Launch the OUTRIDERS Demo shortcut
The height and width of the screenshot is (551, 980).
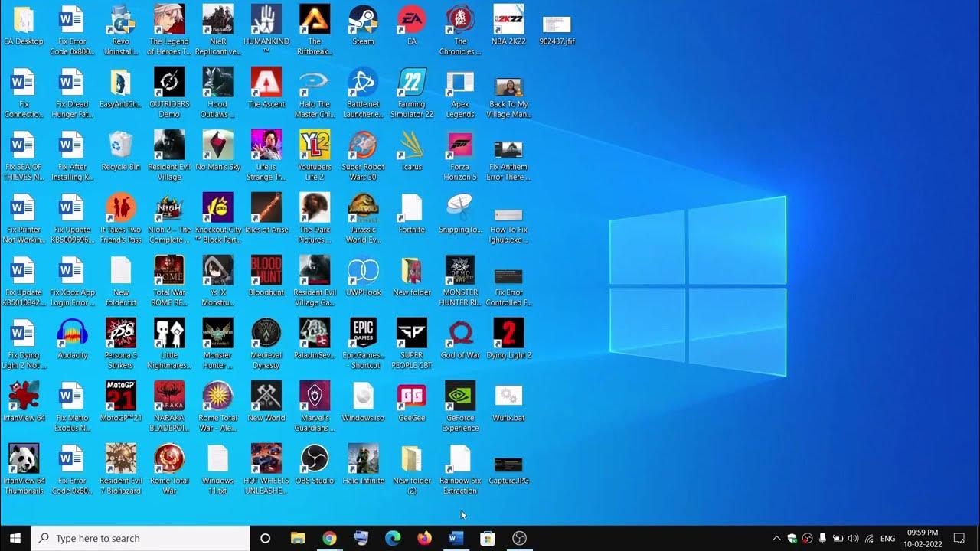[x=169, y=93]
